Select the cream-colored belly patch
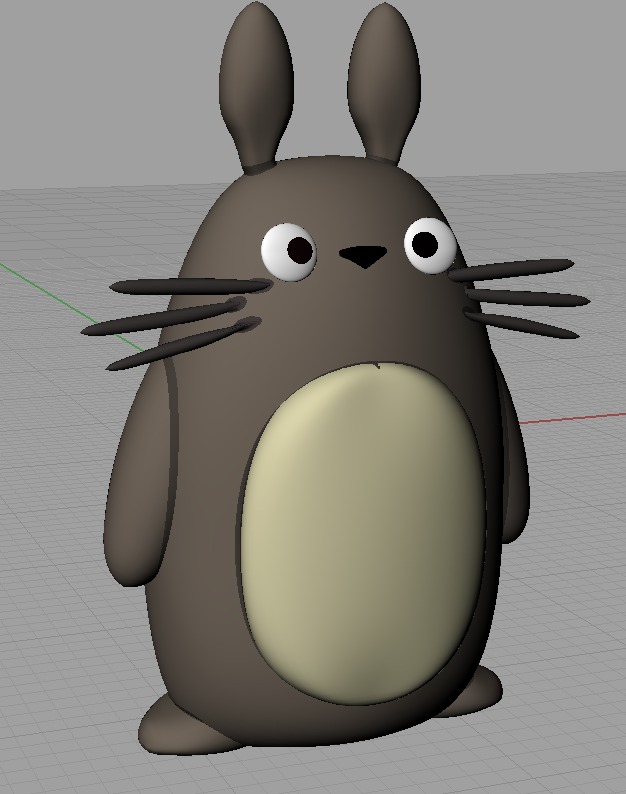This screenshot has width=626, height=794. pos(362,530)
